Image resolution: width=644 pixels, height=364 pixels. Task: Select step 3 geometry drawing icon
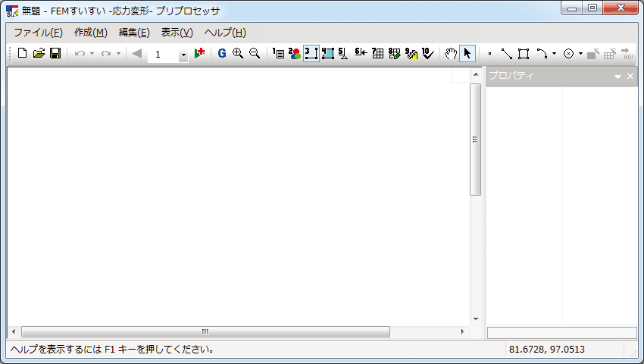pyautogui.click(x=311, y=54)
